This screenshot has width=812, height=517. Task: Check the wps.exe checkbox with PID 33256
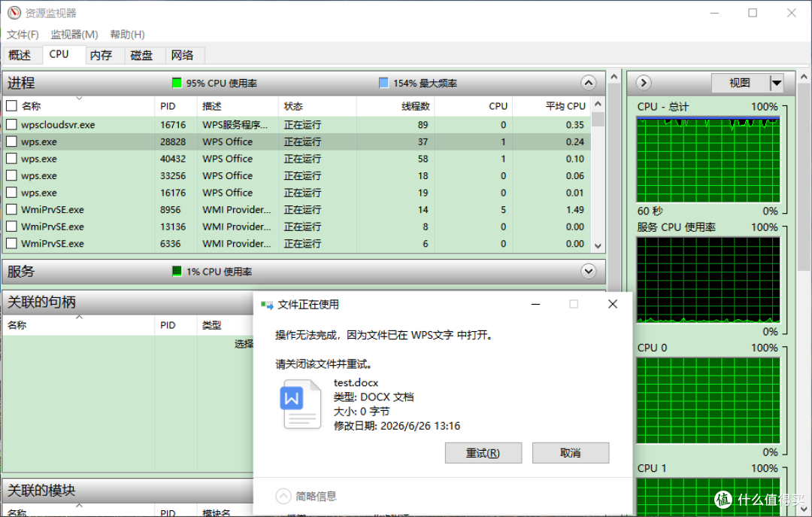click(11, 176)
